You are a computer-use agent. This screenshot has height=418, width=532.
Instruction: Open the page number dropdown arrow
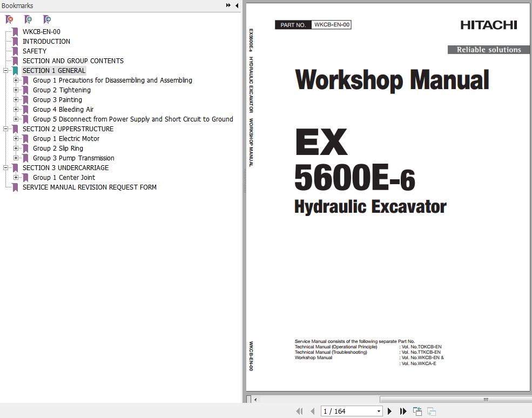tap(379, 411)
